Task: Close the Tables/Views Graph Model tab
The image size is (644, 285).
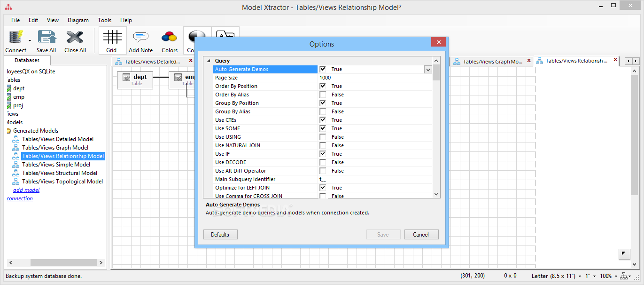Action: click(x=529, y=61)
